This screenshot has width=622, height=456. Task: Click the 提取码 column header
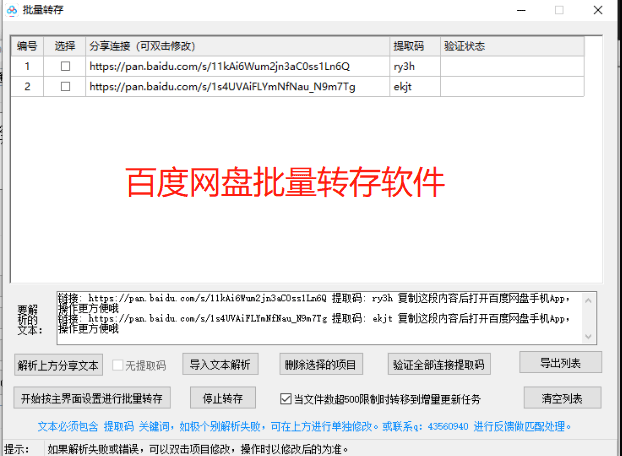point(415,46)
